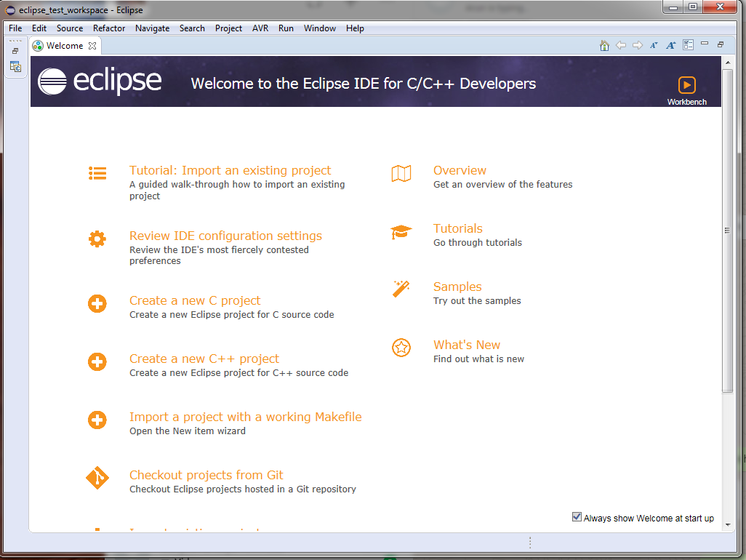Screen dimensions: 746x560
Task: Magnify font size with the large A icon
Action: coord(671,45)
